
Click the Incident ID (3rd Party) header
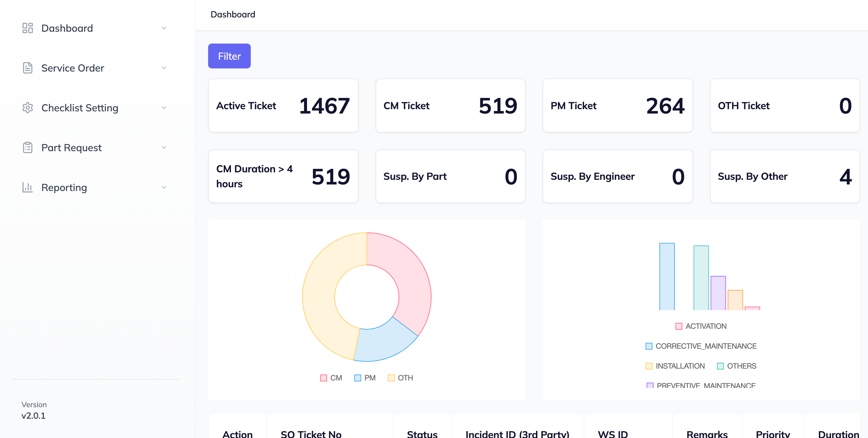517,434
